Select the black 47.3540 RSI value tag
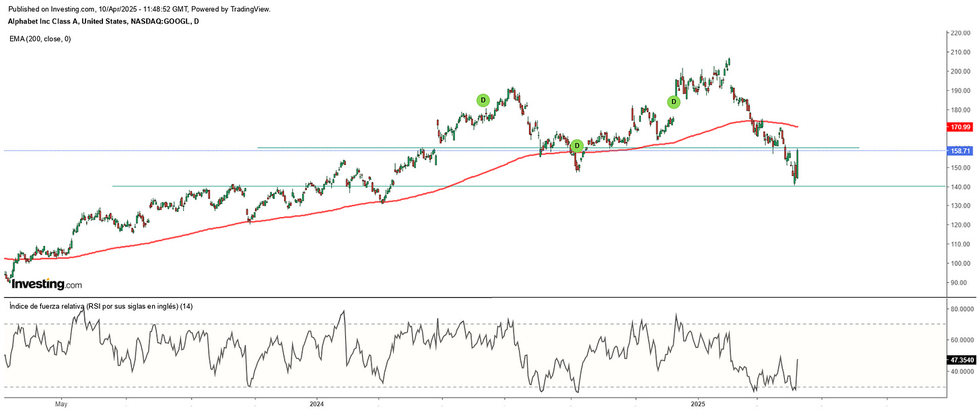The height and width of the screenshot is (411, 980). coord(962,360)
